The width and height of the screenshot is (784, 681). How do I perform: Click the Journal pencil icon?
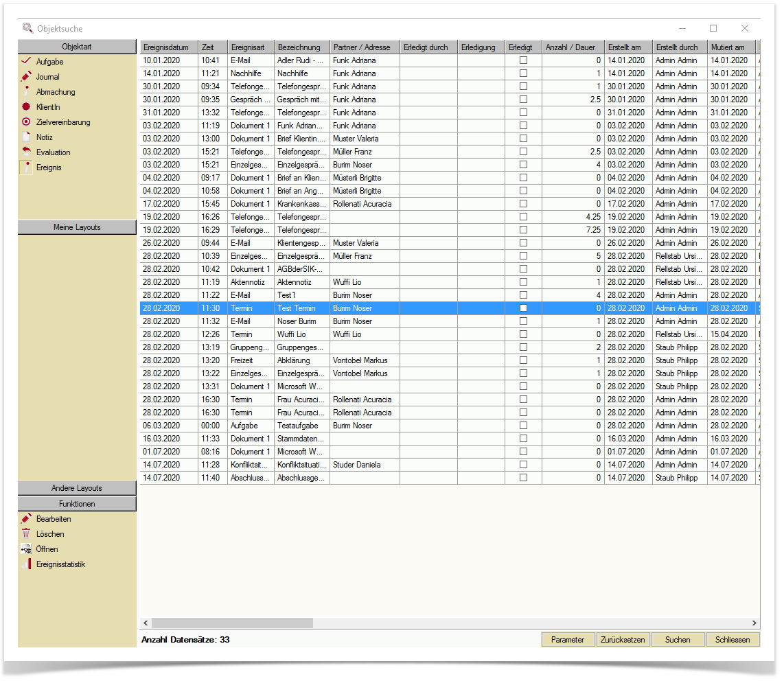tap(27, 76)
